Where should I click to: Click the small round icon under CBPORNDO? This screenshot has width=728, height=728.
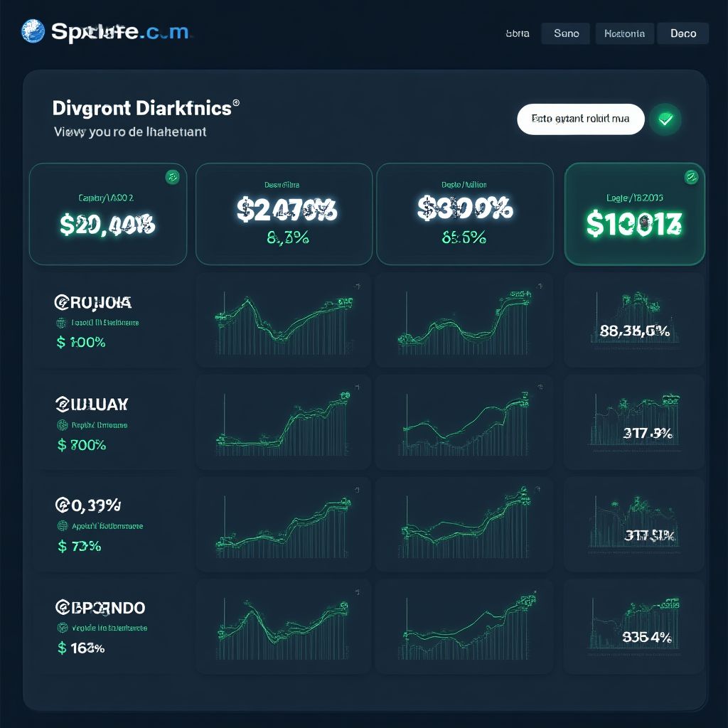pos(61,628)
